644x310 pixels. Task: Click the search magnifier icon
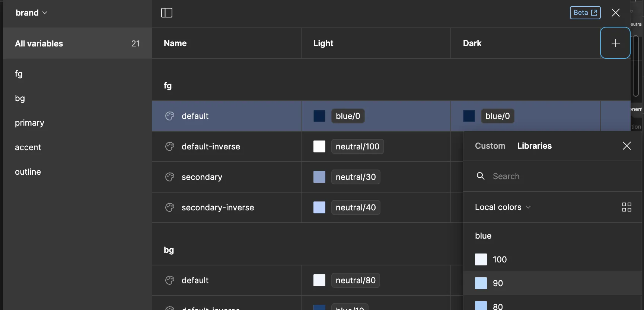481,176
